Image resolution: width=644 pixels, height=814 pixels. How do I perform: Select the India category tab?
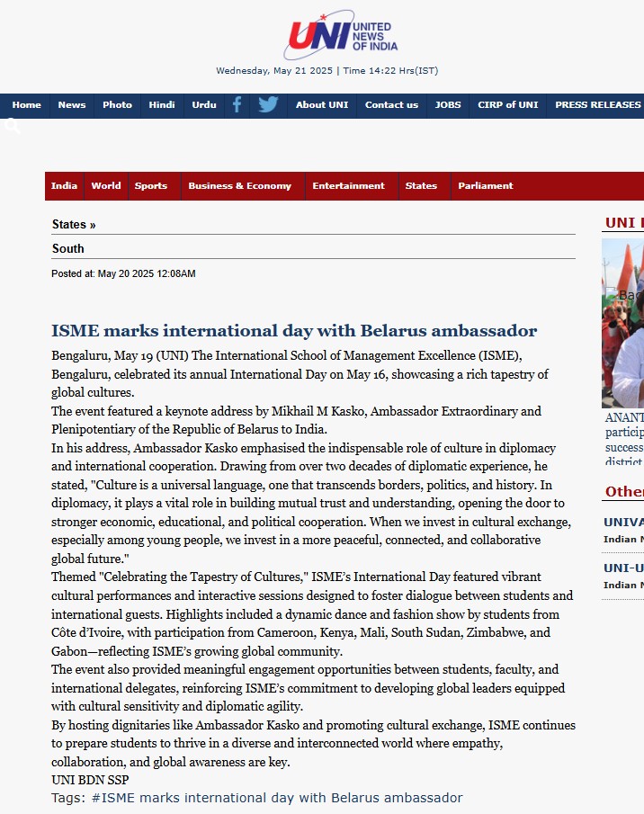click(x=64, y=186)
